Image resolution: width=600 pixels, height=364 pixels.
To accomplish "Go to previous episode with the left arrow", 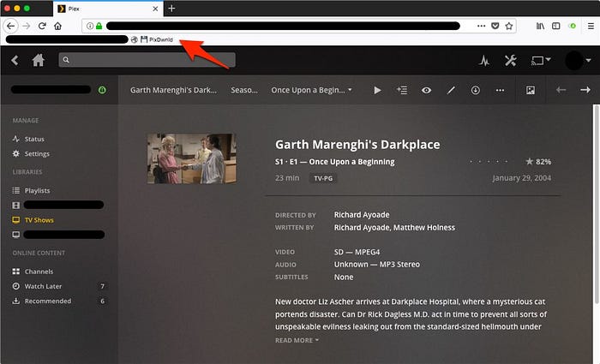I will point(561,90).
